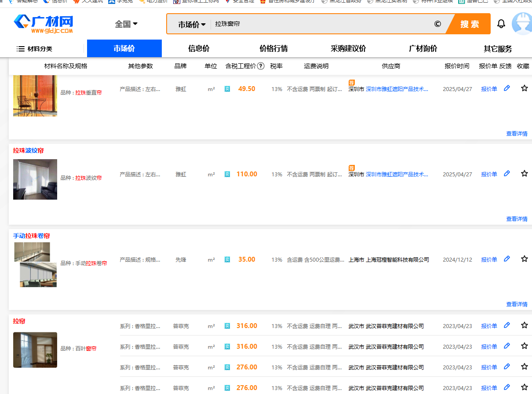Toggle favorite star for 手动拉珠卷帘 row
Viewport: 532px width, 394px height.
click(524, 259)
